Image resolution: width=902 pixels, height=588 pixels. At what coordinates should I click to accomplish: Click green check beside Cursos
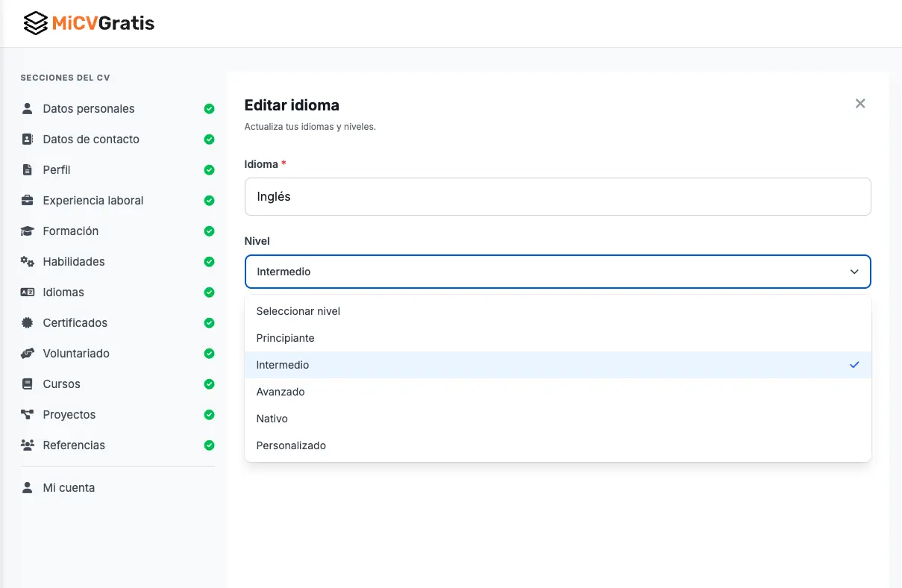(x=209, y=384)
